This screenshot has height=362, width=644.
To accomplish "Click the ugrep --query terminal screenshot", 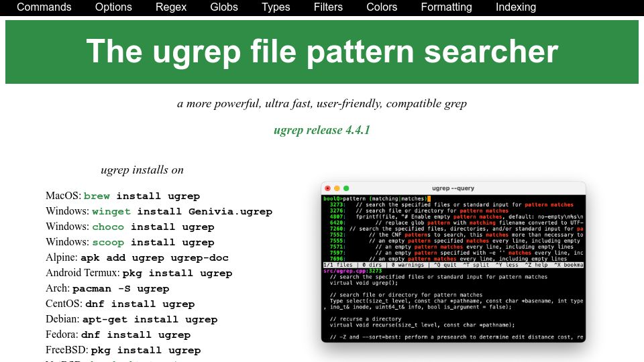I will tap(453, 262).
